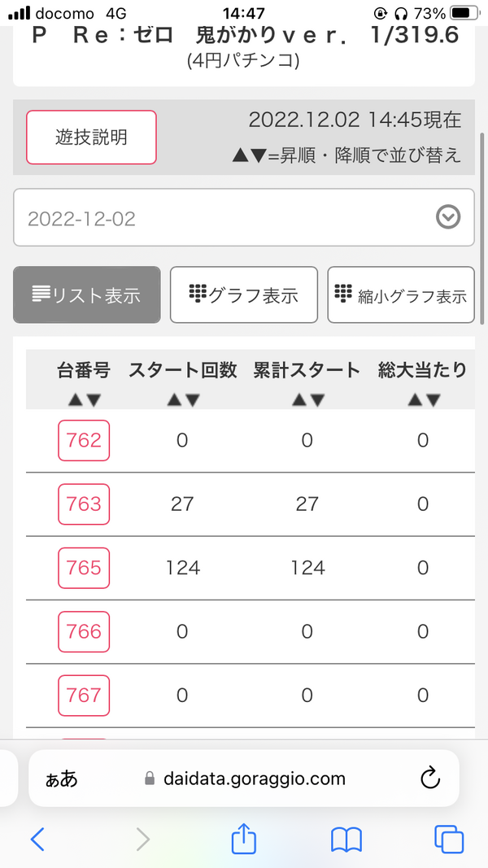Viewport: 488px width, 868px height.
Task: Sort スタート回数 column ascending arrow
Action: click(174, 400)
